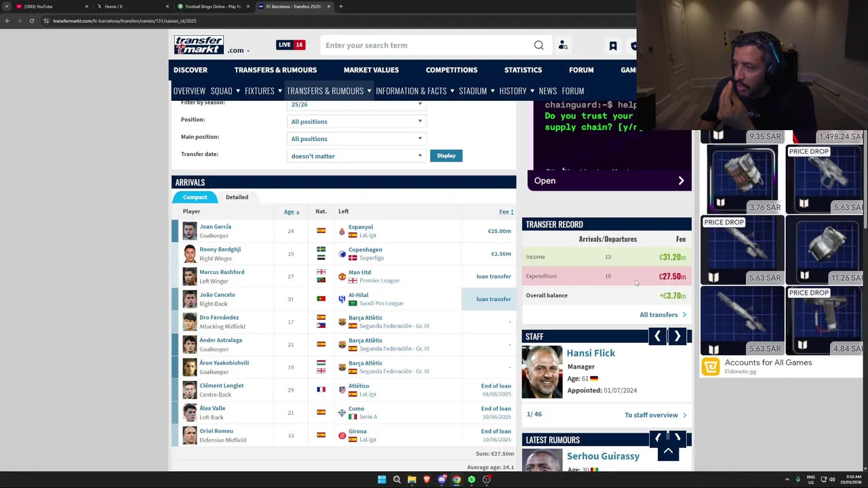Open COMPETITIONS main menu
The image size is (868, 488).
452,70
